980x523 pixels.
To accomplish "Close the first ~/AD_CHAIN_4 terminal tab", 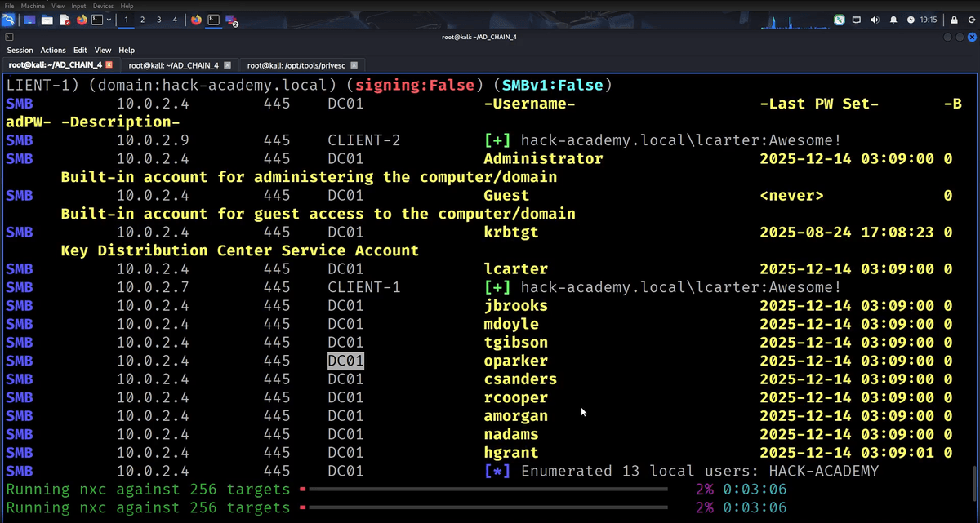I will pos(109,65).
